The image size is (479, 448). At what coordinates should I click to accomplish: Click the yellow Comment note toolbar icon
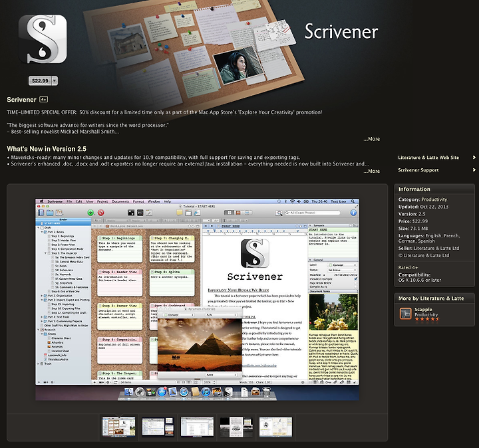pyautogui.click(x=180, y=213)
